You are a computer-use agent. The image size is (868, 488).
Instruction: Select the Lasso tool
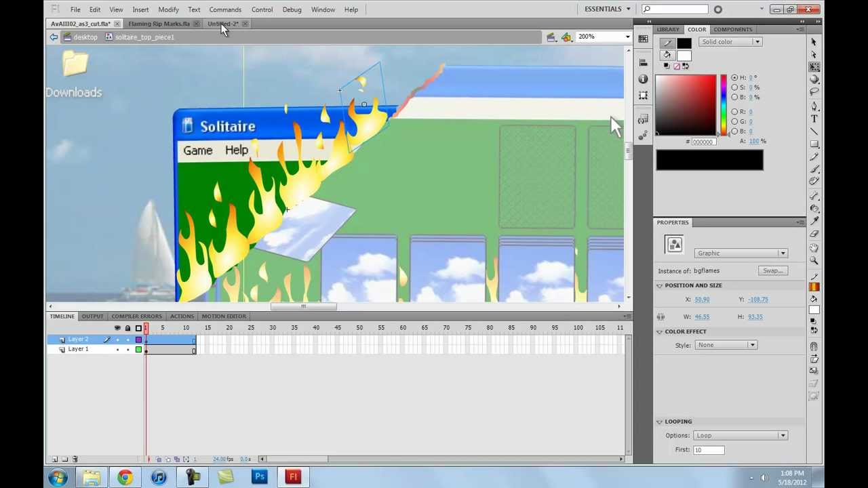pos(814,91)
